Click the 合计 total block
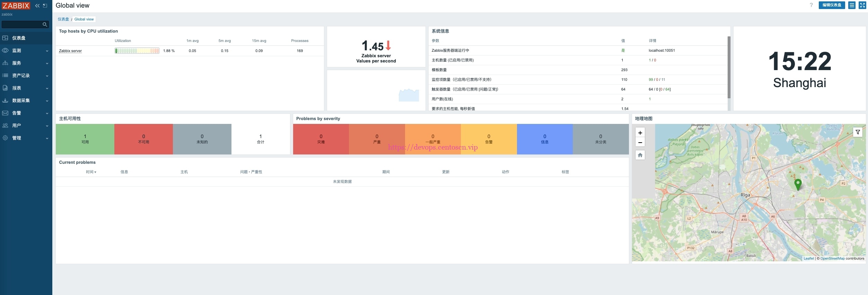 point(261,139)
